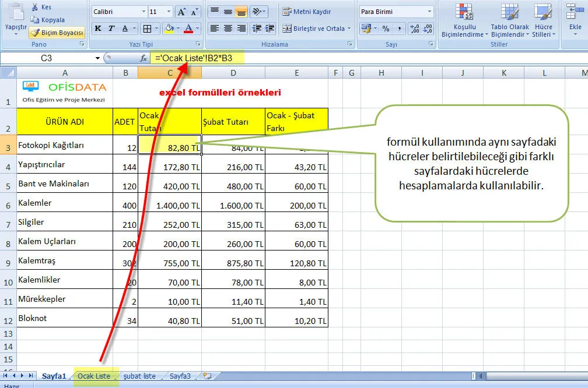588x388 pixels.
Task: Click the Biçim Boyacısı format painter
Action: point(57,33)
